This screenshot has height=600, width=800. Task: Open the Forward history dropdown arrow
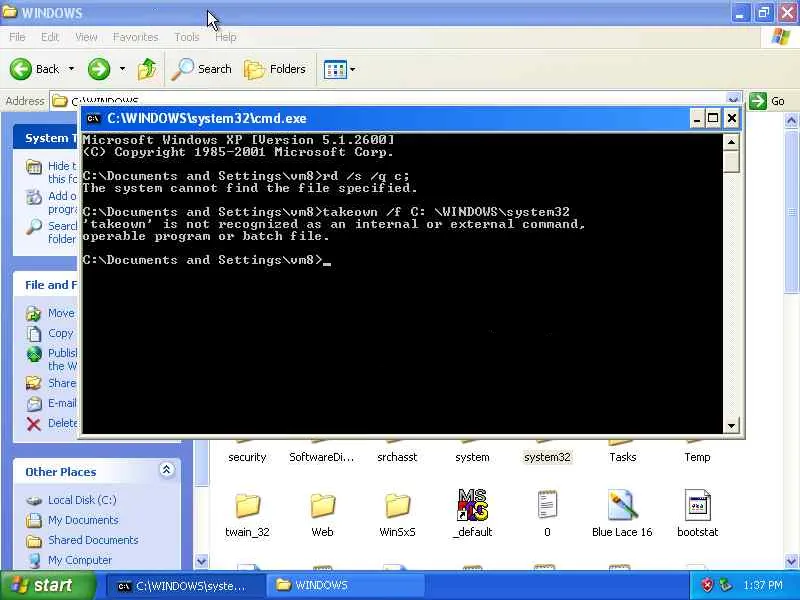122,68
